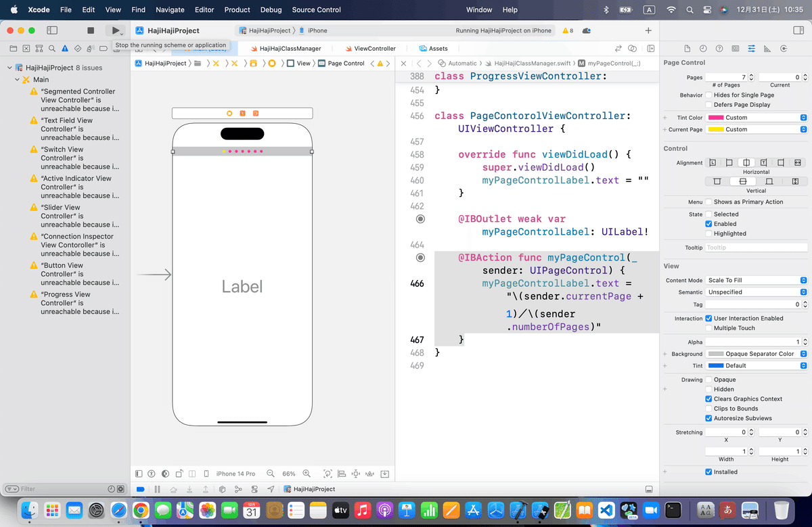The width and height of the screenshot is (812, 527).
Task: Switch to the ViewController tab
Action: click(x=370, y=49)
